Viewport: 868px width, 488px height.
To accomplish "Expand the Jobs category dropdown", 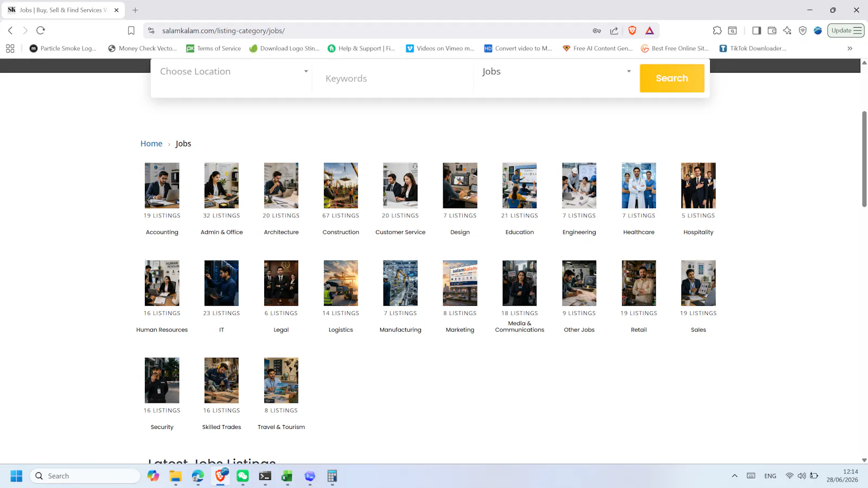I will coord(557,72).
